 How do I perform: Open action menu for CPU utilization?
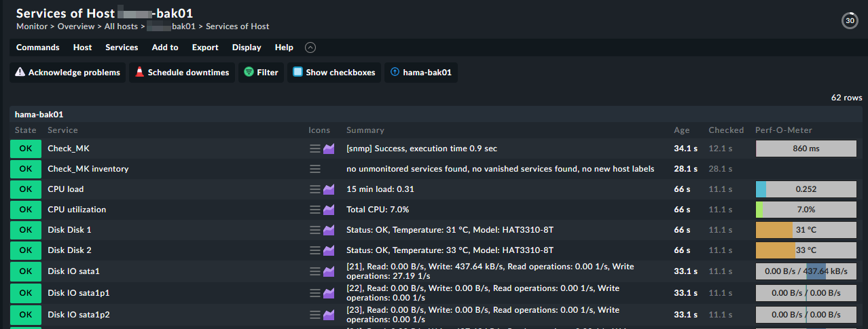314,210
